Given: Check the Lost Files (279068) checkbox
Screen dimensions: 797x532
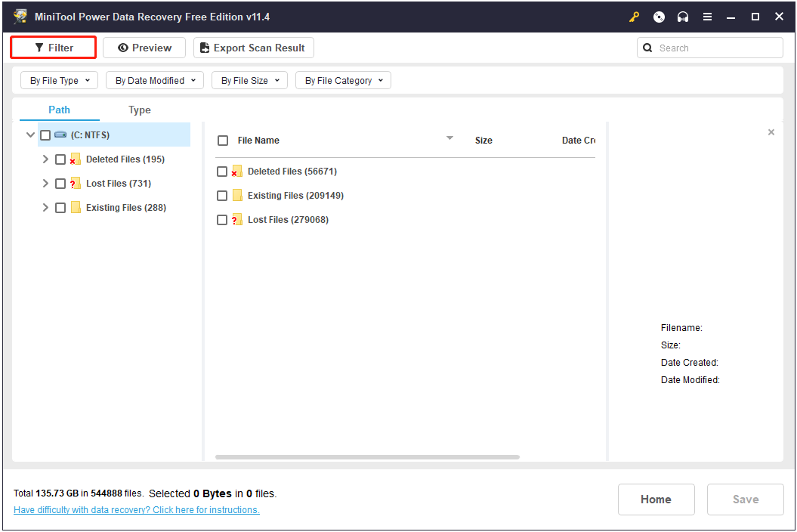Looking at the screenshot, I should point(221,220).
